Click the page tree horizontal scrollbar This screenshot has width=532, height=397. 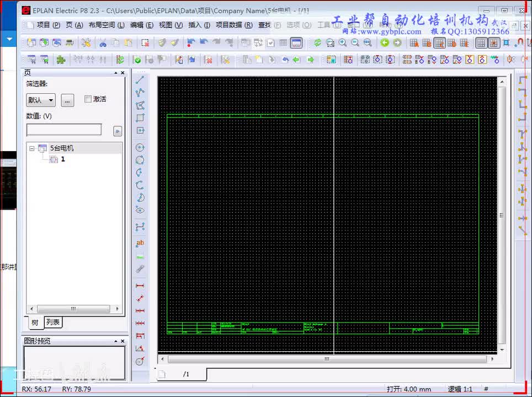point(75,309)
